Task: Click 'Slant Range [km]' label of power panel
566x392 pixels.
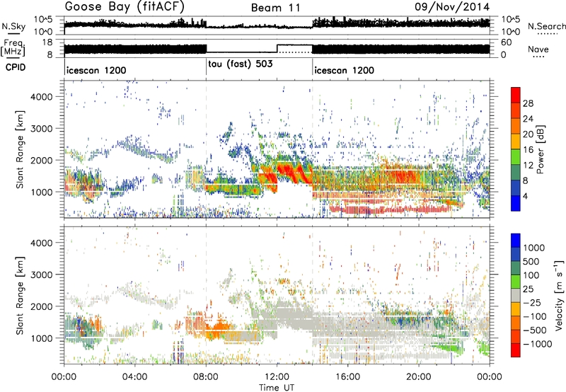Action: tap(20, 149)
